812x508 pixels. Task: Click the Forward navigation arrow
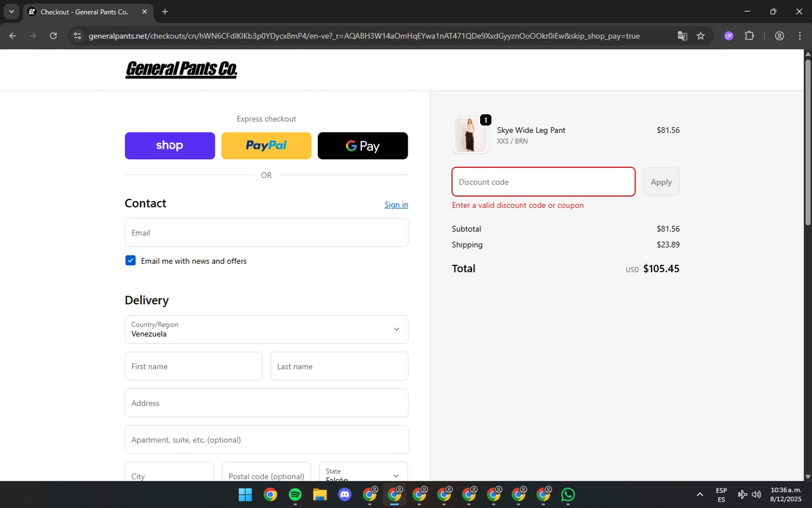[33, 36]
